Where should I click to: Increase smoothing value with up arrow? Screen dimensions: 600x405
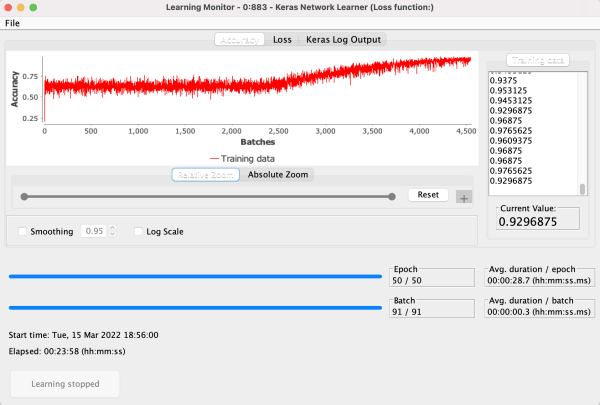pyautogui.click(x=112, y=228)
